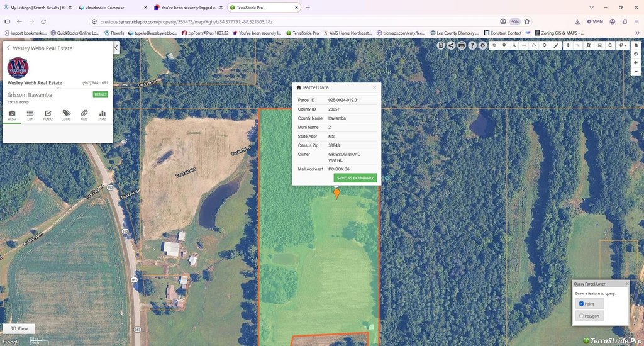Select the place marker pin tool
Screen dimensions: 644x346
(504, 45)
